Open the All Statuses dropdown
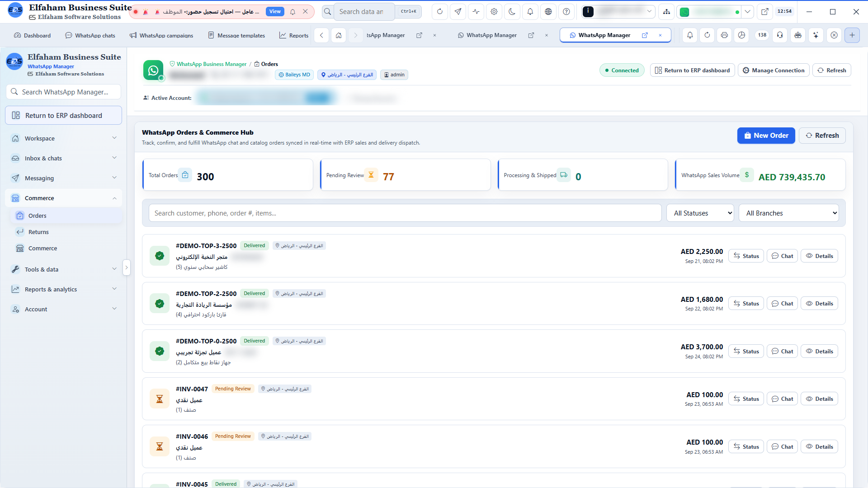Image resolution: width=868 pixels, height=488 pixels. click(700, 213)
